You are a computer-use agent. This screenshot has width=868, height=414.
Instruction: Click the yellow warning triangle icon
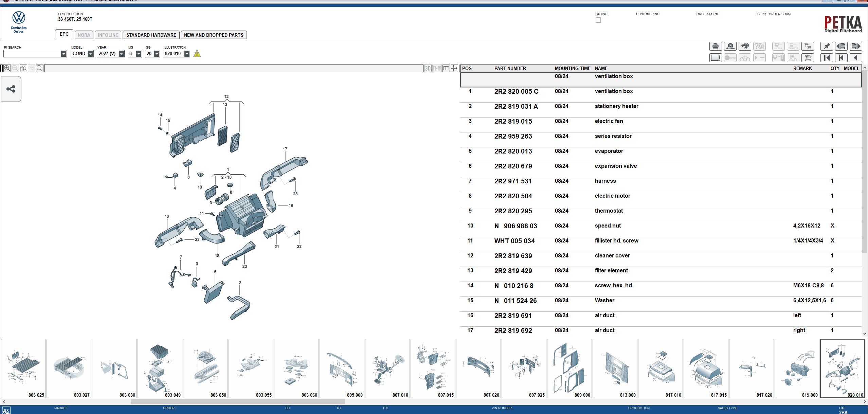coord(197,54)
